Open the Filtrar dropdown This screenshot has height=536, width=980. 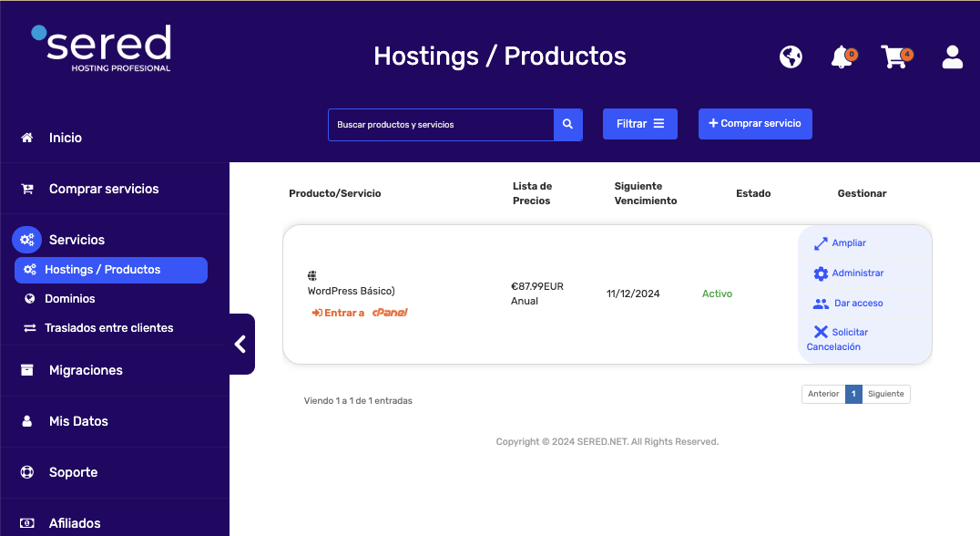(x=639, y=124)
